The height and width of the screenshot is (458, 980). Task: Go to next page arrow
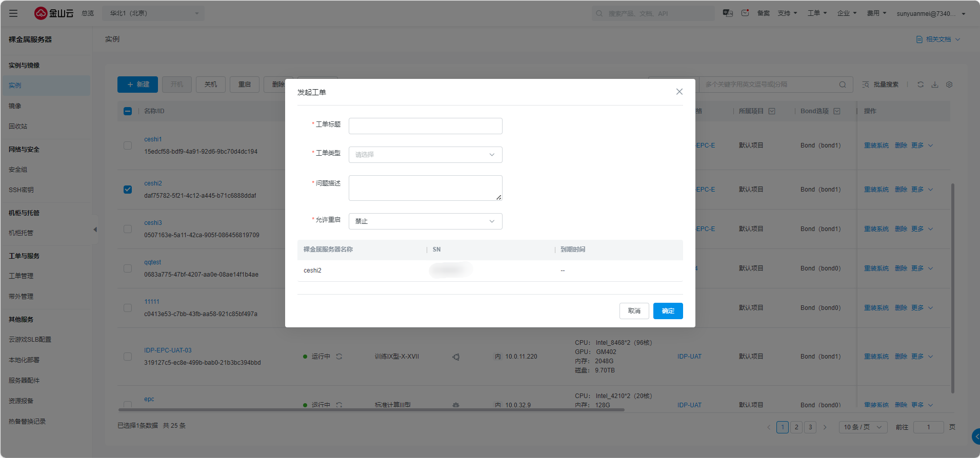pos(825,427)
